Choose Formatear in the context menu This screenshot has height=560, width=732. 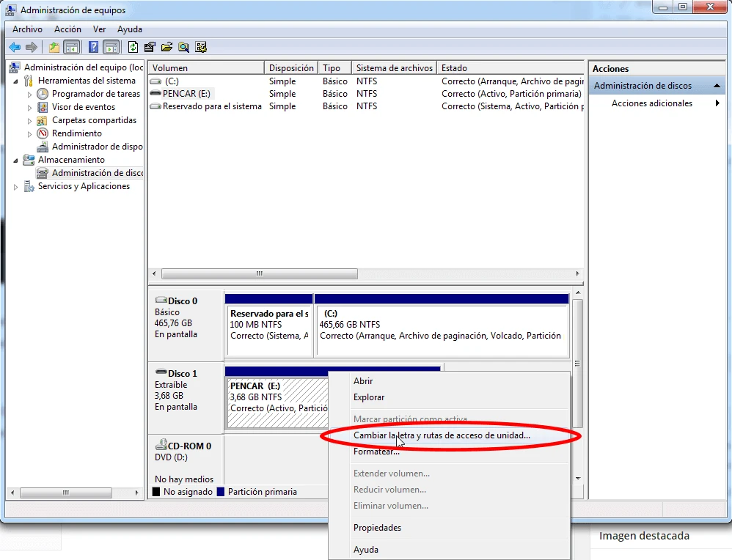pos(449,452)
